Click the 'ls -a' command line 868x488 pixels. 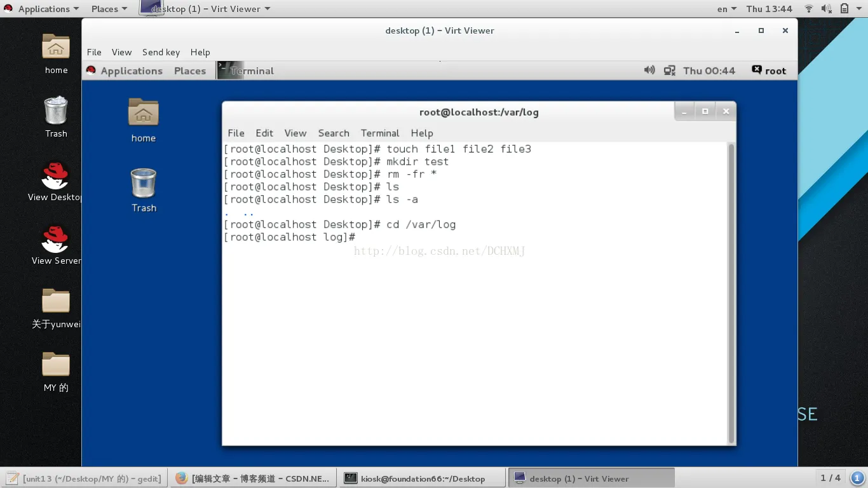[321, 200]
